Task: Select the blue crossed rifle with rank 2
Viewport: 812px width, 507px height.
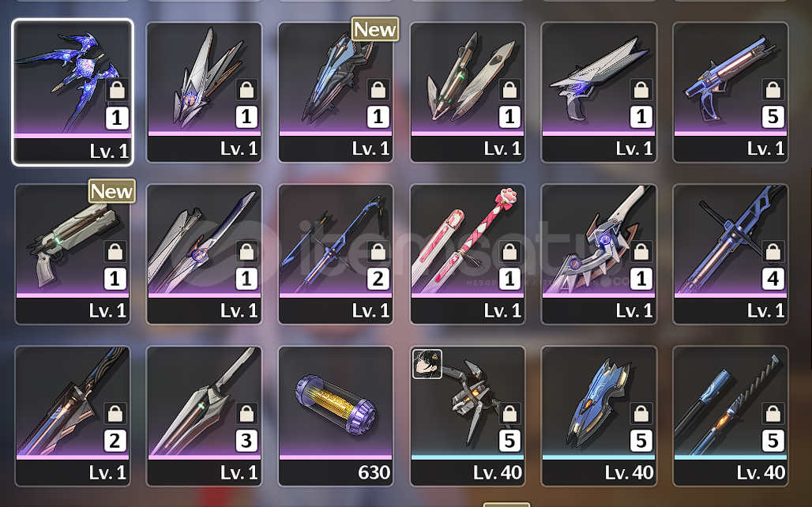Action: 336,253
